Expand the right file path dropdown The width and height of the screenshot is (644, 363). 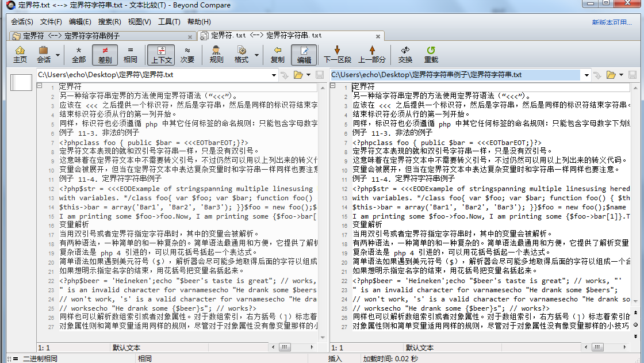coord(586,75)
